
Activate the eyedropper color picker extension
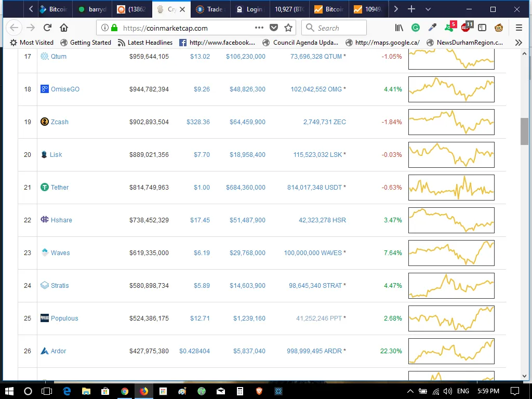(x=432, y=28)
